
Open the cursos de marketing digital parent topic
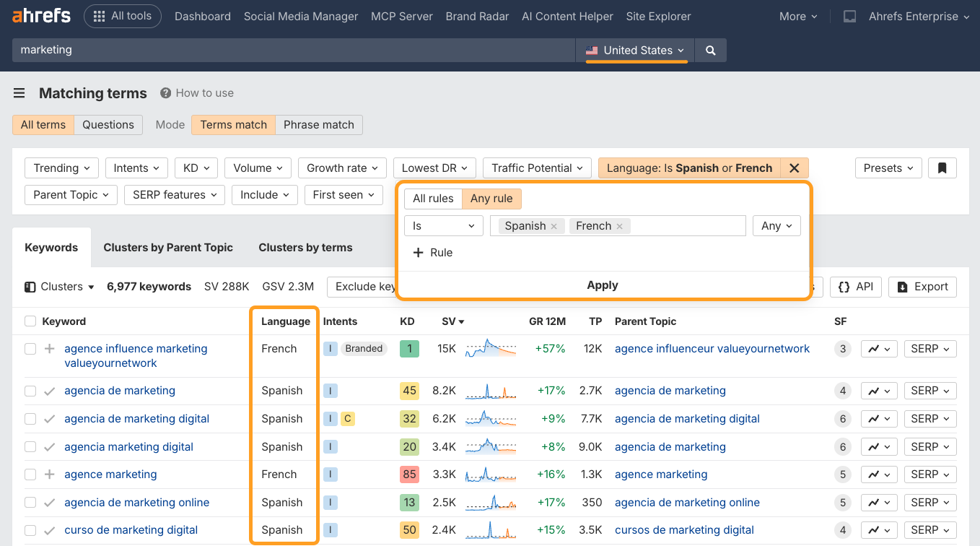click(x=684, y=529)
